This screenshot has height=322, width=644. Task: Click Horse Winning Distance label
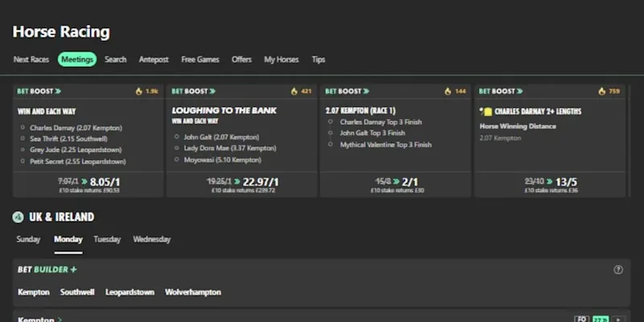tap(518, 126)
